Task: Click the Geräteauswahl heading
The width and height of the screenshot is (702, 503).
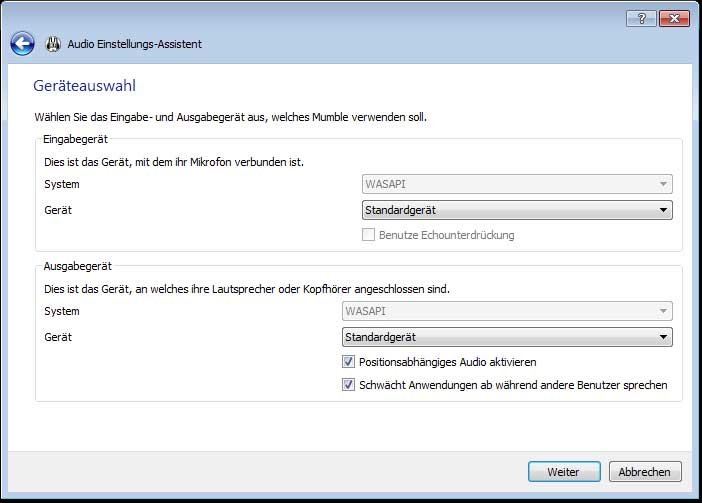Action: pyautogui.click(x=84, y=87)
